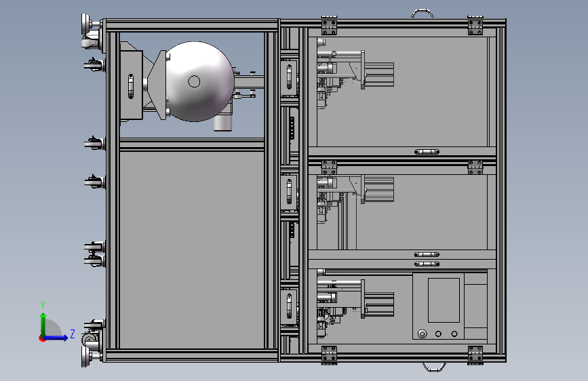Select the curved carry handle on the top frame

423,14
